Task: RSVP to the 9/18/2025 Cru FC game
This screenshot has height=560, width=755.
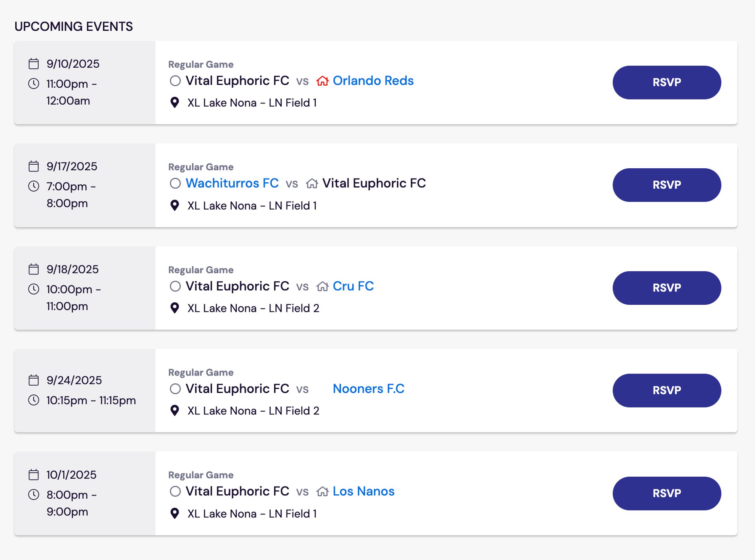Action: tap(667, 288)
